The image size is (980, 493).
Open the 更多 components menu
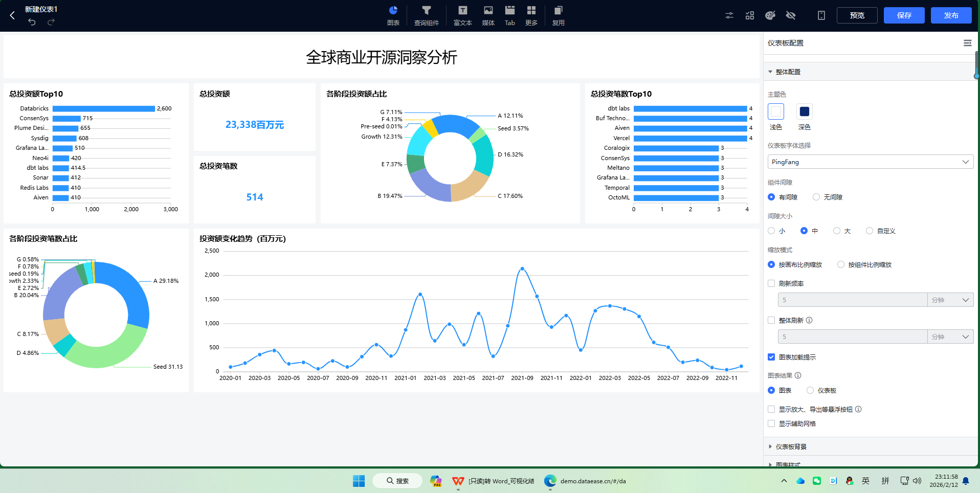pos(531,15)
